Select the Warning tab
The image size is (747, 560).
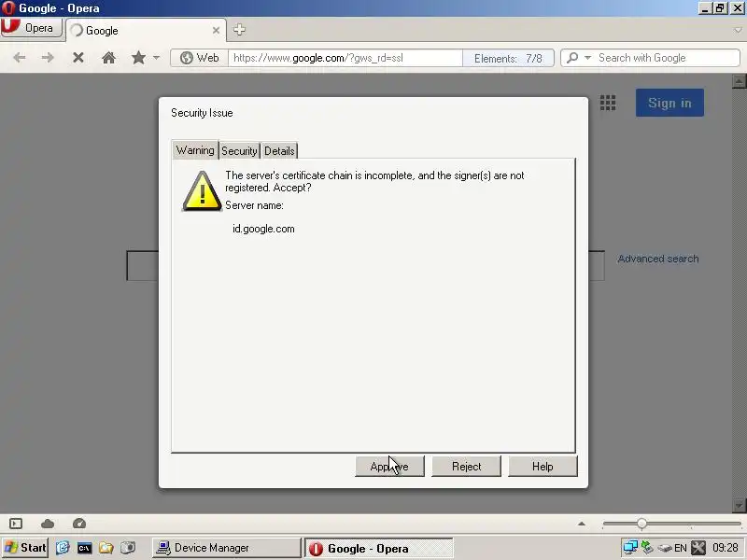tap(195, 150)
